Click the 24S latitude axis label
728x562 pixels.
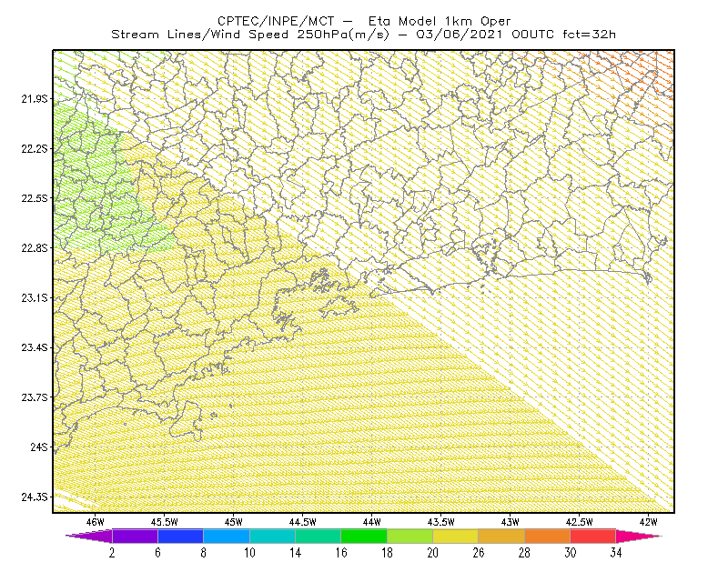pyautogui.click(x=39, y=447)
